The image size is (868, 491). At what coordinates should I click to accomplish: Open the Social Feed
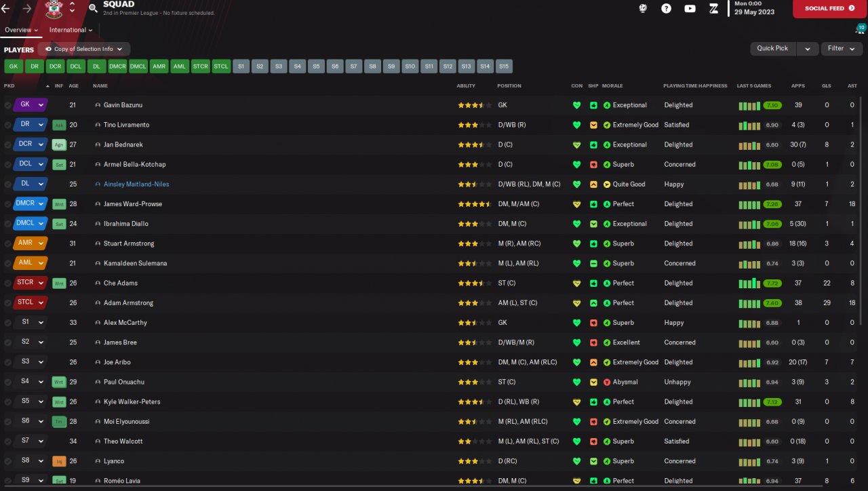[829, 9]
